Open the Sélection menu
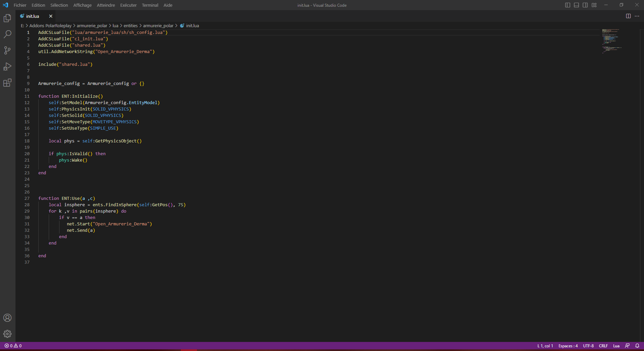 [59, 5]
